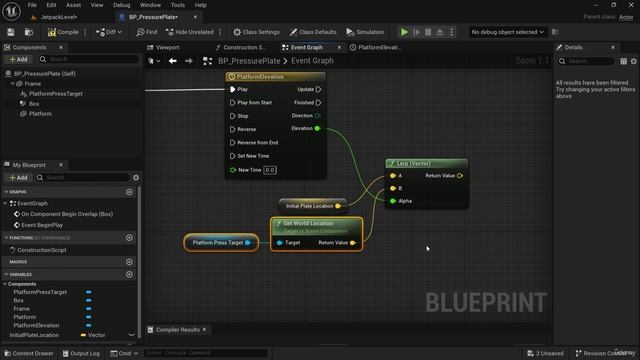Collapse the Frame component tree
The image size is (640, 360).
[13, 83]
